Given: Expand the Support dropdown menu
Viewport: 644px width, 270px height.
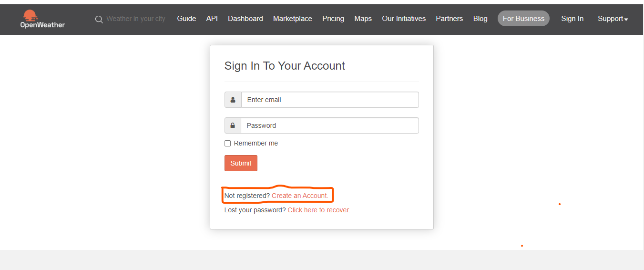Looking at the screenshot, I should [x=613, y=19].
